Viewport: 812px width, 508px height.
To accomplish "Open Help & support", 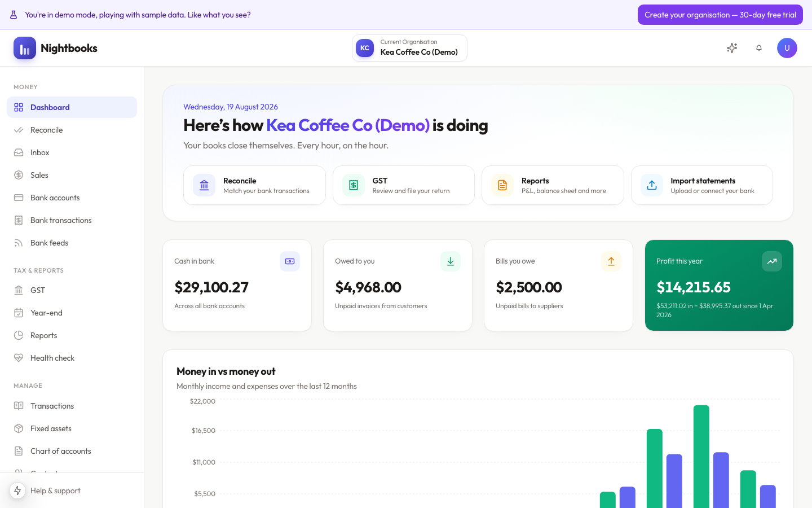I will point(55,491).
